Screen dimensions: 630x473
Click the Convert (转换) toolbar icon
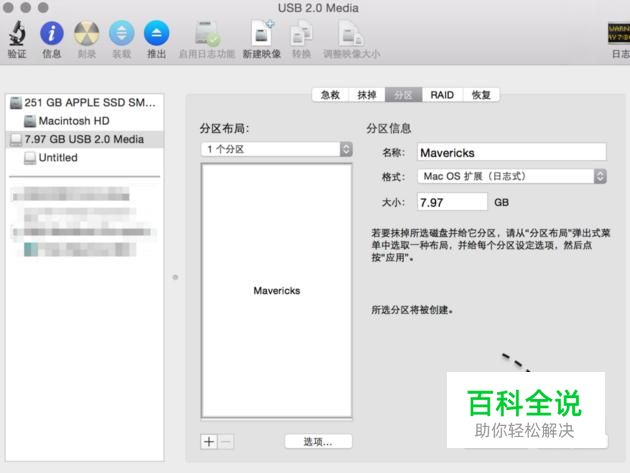(x=301, y=33)
